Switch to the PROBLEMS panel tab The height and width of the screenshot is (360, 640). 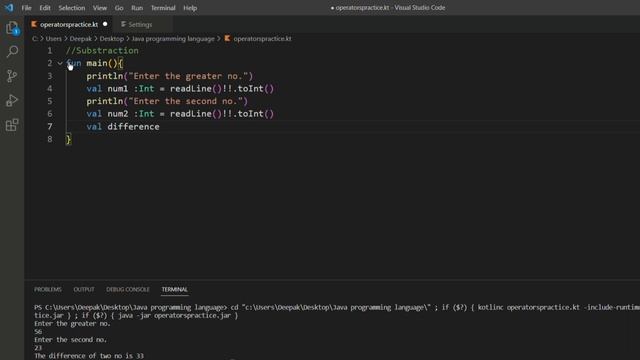48,289
